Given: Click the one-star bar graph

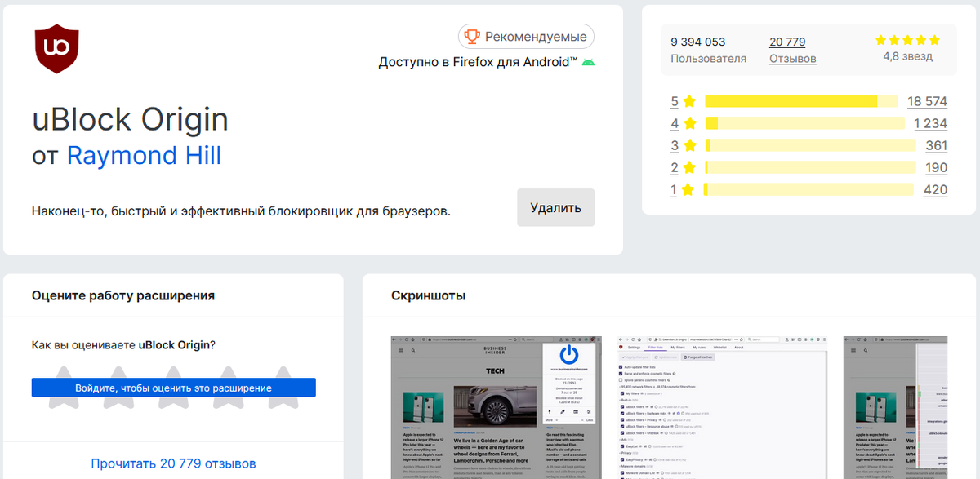Looking at the screenshot, I should (809, 189).
